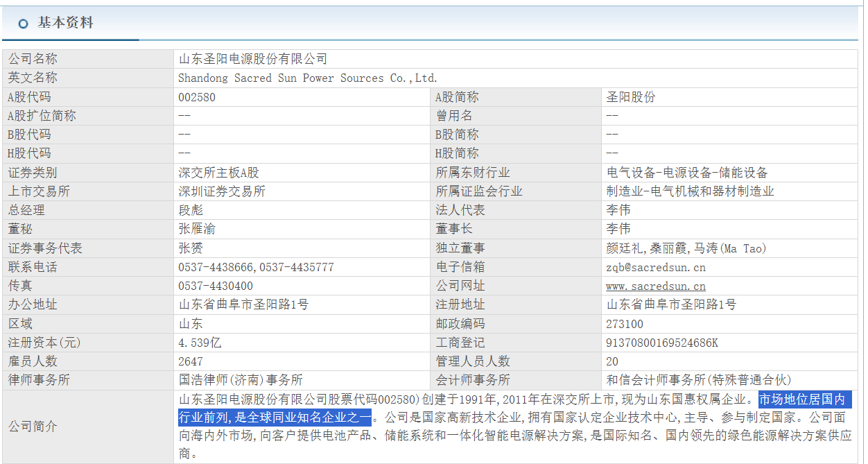
Task: Click the English name Shandong Sacred Sun Power Sources
Action: click(308, 78)
